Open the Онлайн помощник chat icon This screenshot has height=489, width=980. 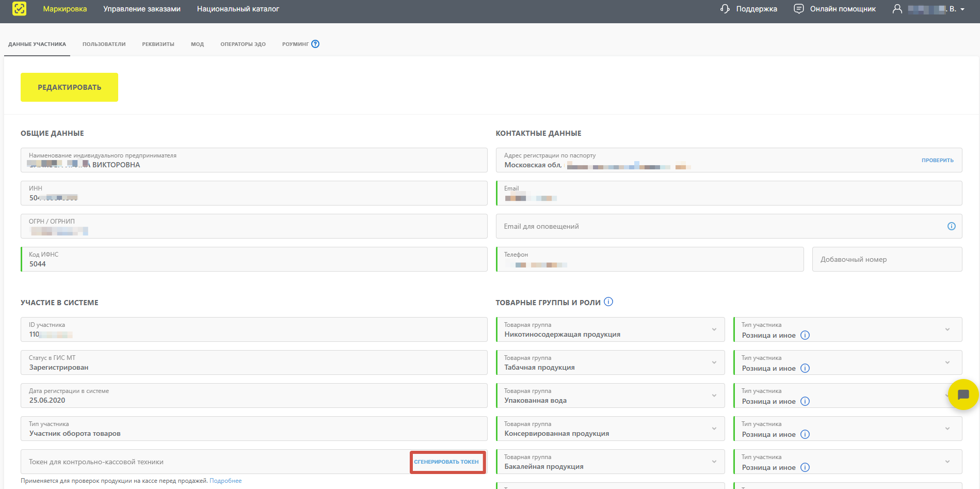[798, 9]
